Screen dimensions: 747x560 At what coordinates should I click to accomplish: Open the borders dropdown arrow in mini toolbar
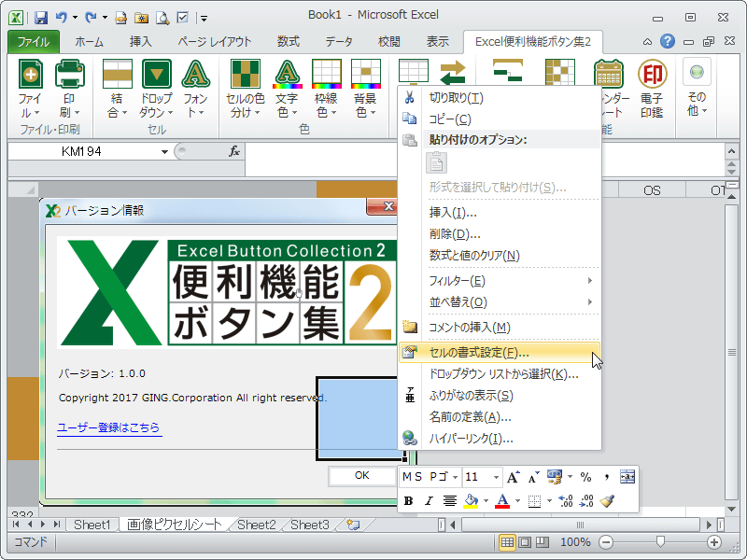(x=549, y=501)
